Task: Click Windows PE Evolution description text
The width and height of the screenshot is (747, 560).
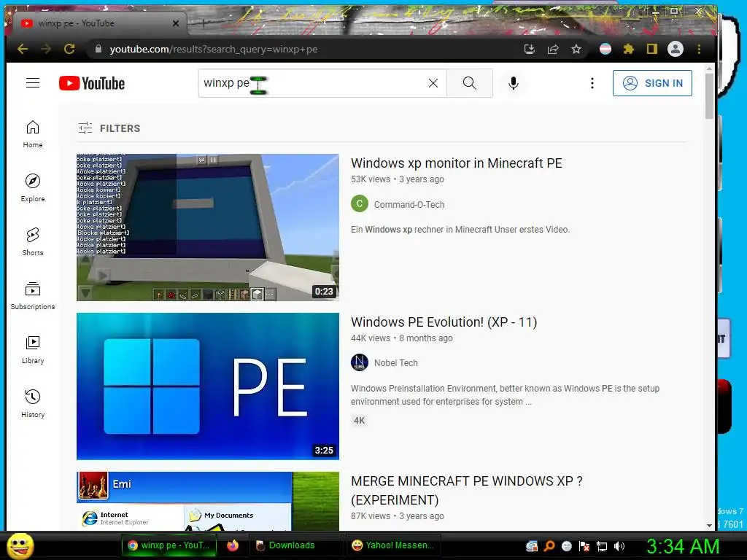Action: 505,395
